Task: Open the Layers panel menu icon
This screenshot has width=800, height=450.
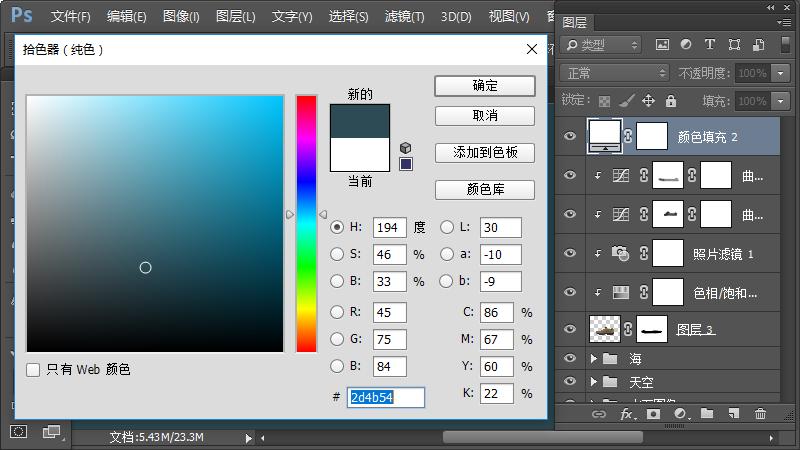Action: click(x=784, y=22)
